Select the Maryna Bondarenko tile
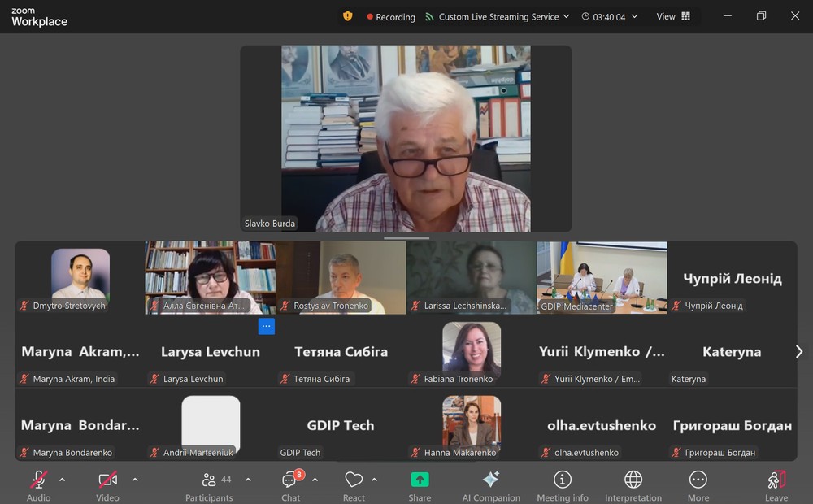The width and height of the screenshot is (813, 504). tap(80, 424)
